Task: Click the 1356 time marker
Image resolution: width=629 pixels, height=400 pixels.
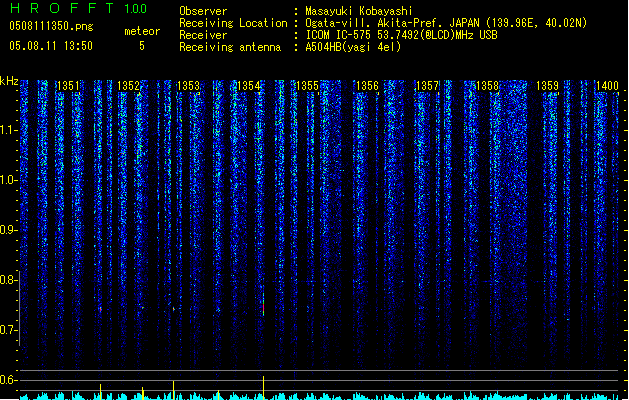Action: 367,85
